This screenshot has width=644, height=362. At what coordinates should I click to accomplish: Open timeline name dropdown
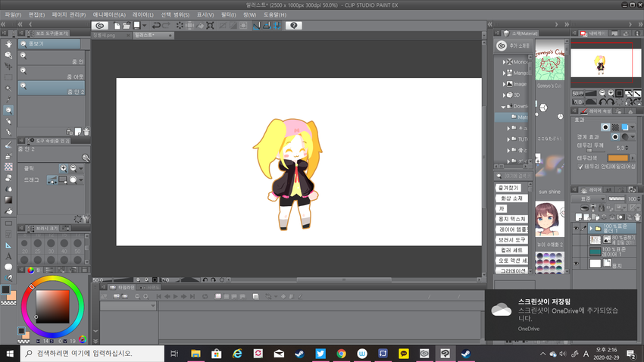point(128,306)
